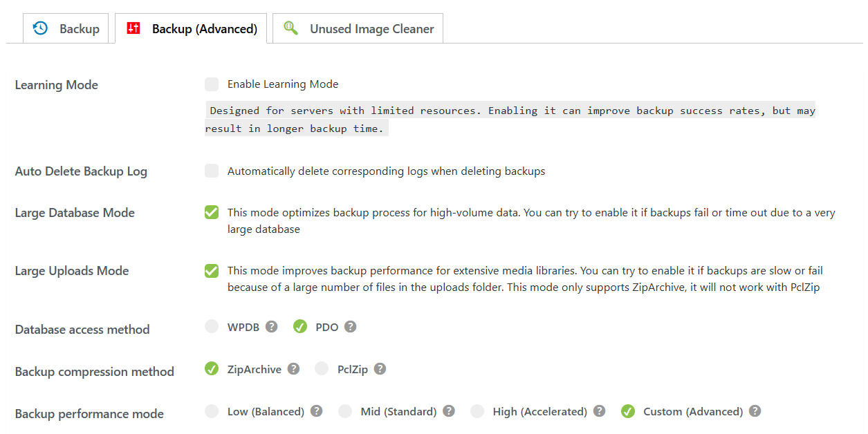Show help for Low (Balanced) mode
Image resolution: width=868 pixels, height=434 pixels.
coord(317,411)
